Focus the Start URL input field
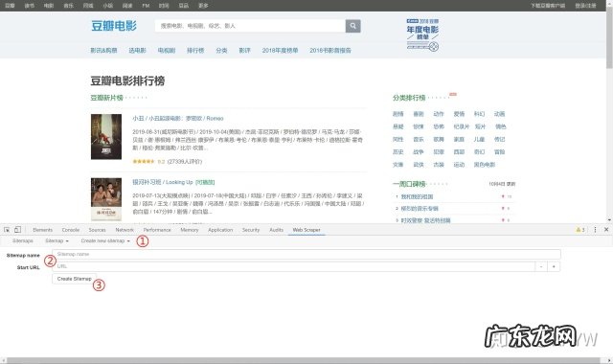The image size is (613, 364). 294,266
